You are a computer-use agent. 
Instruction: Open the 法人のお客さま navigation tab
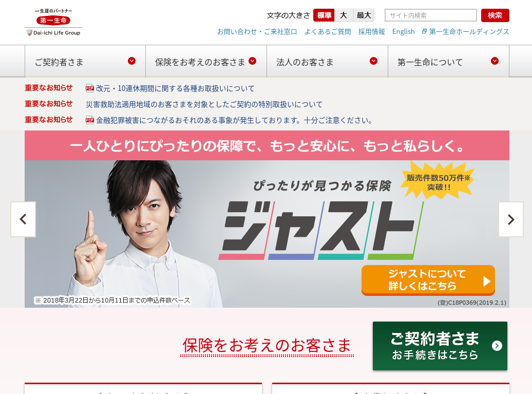pyautogui.click(x=328, y=62)
